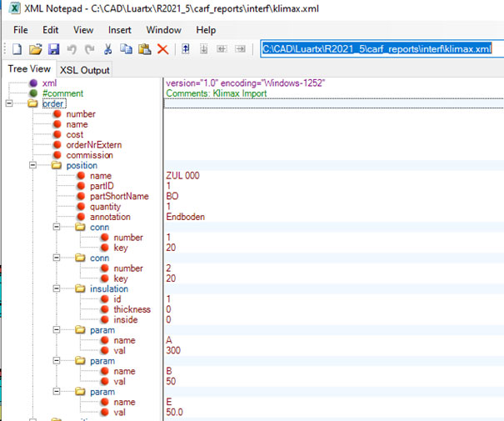The height and width of the screenshot is (421, 504).
Task: Click the value ZUL 000
Action: click(x=182, y=176)
